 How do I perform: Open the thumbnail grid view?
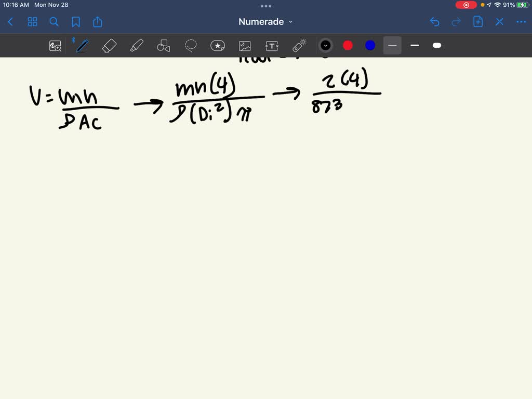[x=33, y=22]
